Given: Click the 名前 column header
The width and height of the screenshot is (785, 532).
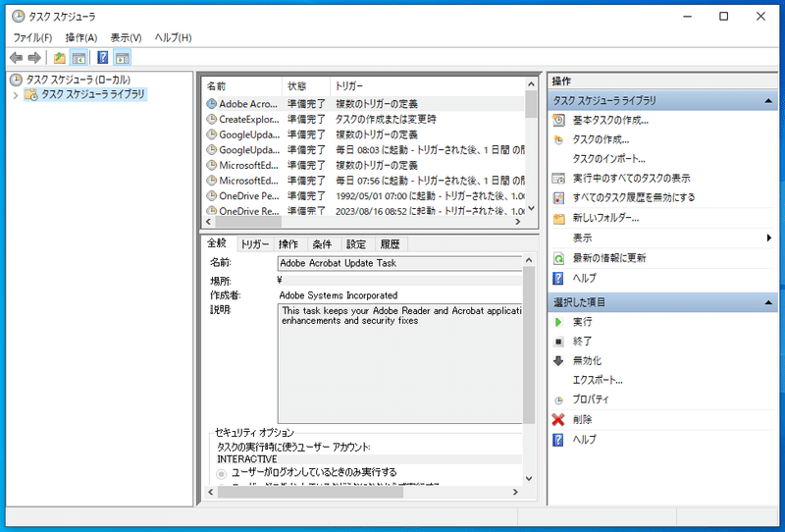Looking at the screenshot, I should click(242, 86).
